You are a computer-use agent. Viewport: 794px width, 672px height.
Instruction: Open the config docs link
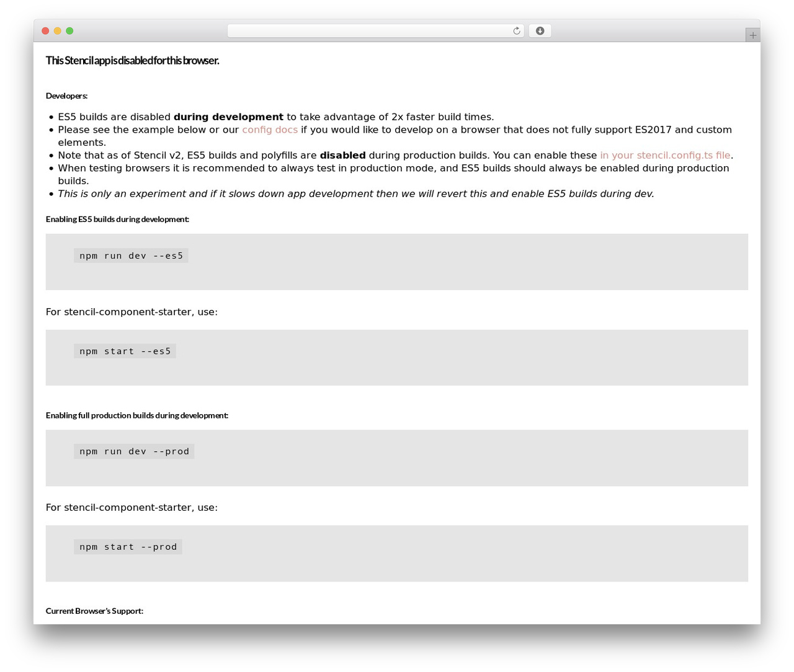tap(270, 130)
